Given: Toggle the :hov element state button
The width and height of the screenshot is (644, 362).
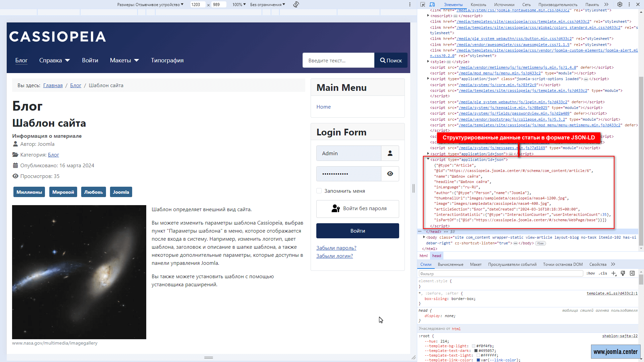Looking at the screenshot, I should (591, 274).
